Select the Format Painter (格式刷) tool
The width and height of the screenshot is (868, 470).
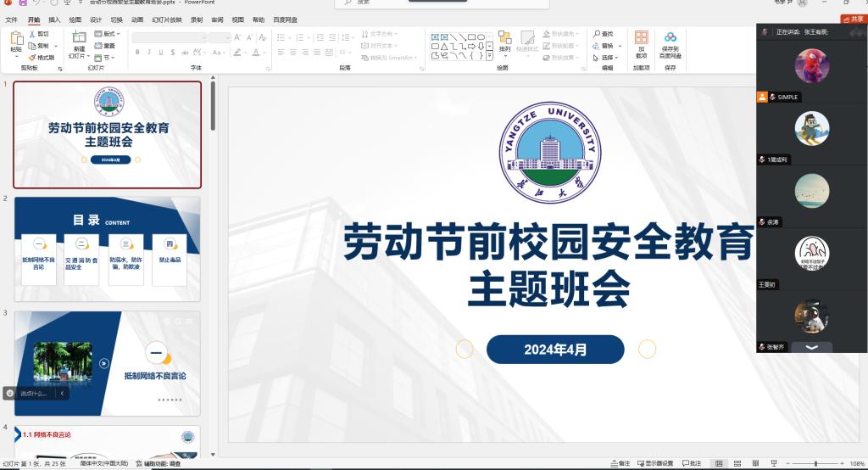click(42, 58)
